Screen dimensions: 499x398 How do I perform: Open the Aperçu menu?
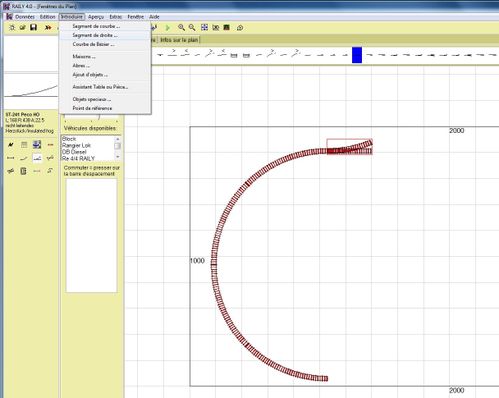point(96,17)
